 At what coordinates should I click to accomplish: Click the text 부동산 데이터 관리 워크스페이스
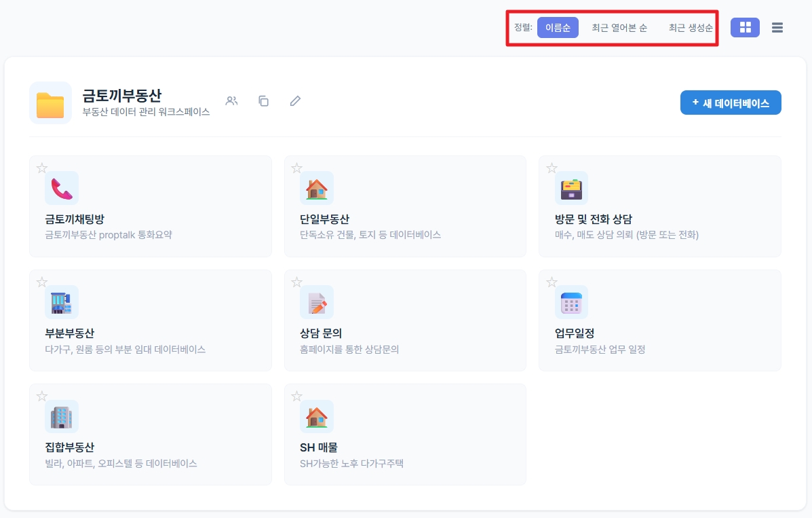(146, 112)
